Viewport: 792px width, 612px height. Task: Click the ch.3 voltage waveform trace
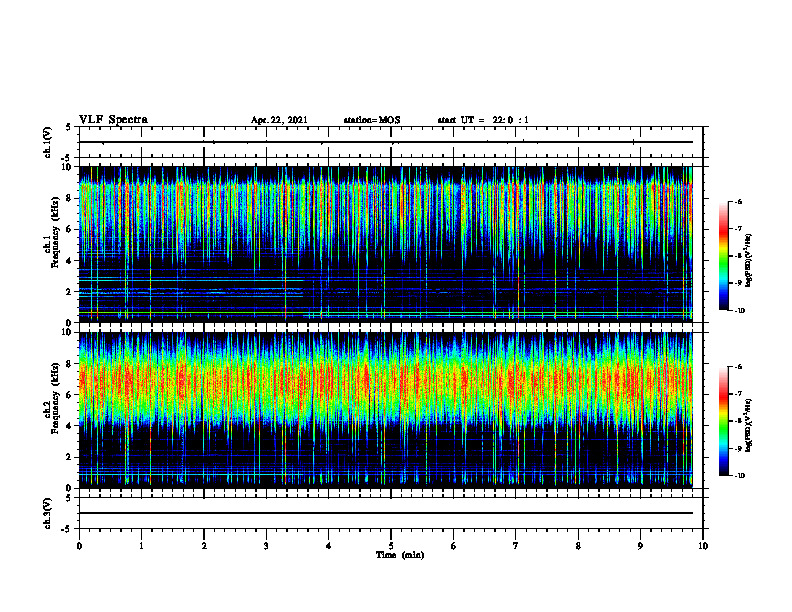(x=386, y=513)
